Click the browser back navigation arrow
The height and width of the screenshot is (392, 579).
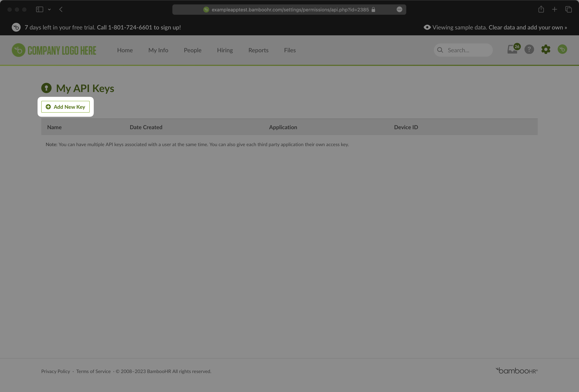point(61,9)
